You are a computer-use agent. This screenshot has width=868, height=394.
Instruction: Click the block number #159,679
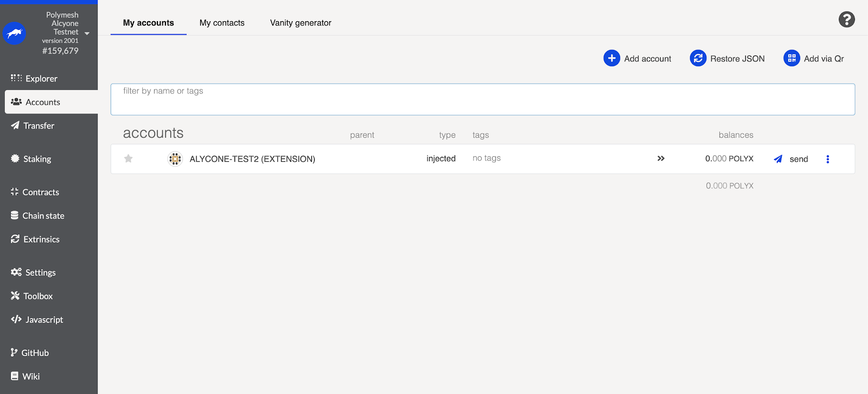(60, 51)
